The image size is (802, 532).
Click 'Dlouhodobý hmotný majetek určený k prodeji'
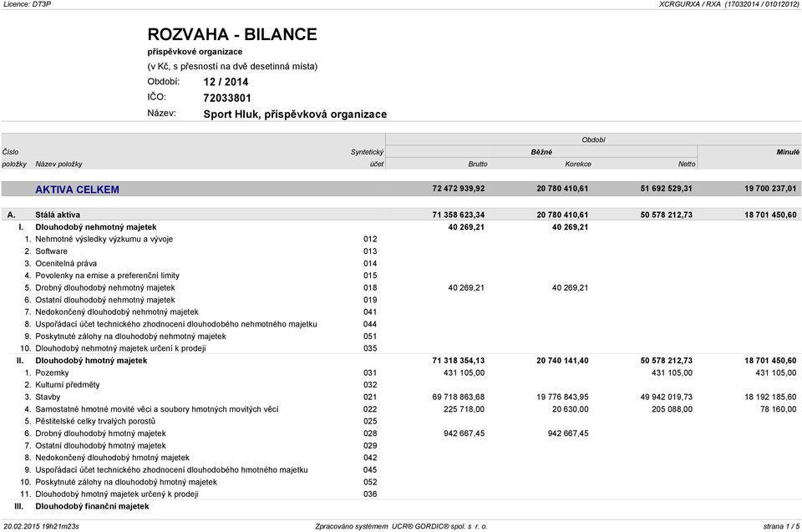pyautogui.click(x=117, y=494)
